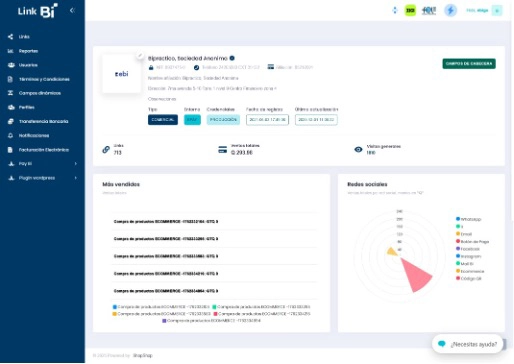This screenshot has height=364, width=514.
Task: Open Campos dinámicos section
Action: pyautogui.click(x=40, y=93)
